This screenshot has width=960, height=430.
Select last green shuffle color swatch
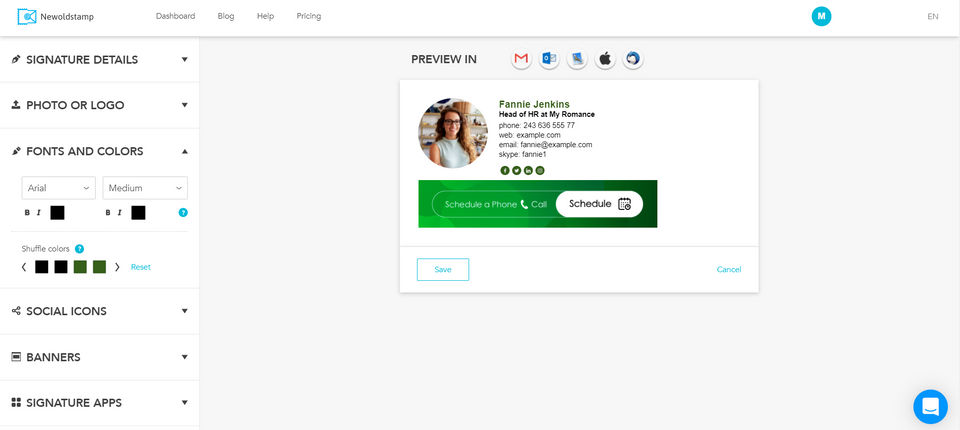point(99,267)
